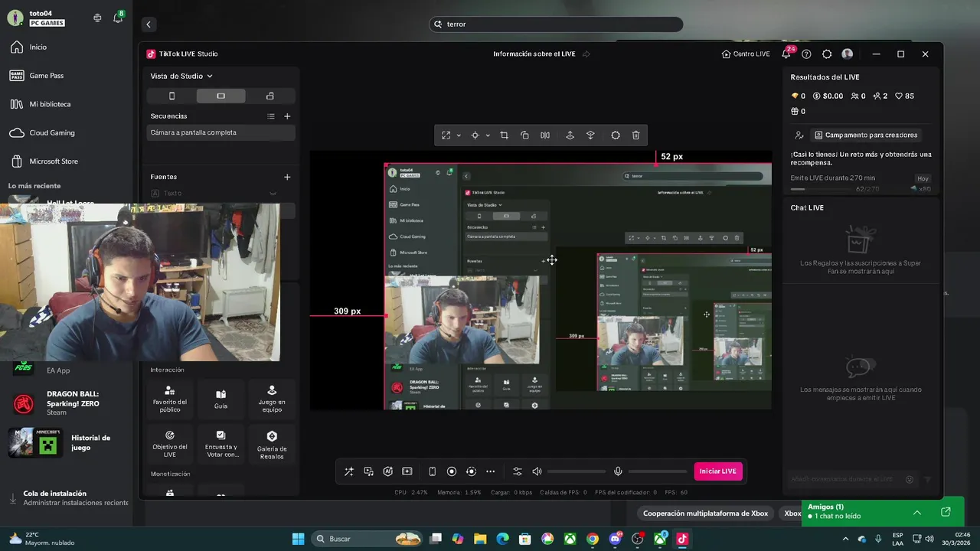The width and height of the screenshot is (980, 551).
Task: Switch to portrait phone layout
Action: click(x=171, y=96)
